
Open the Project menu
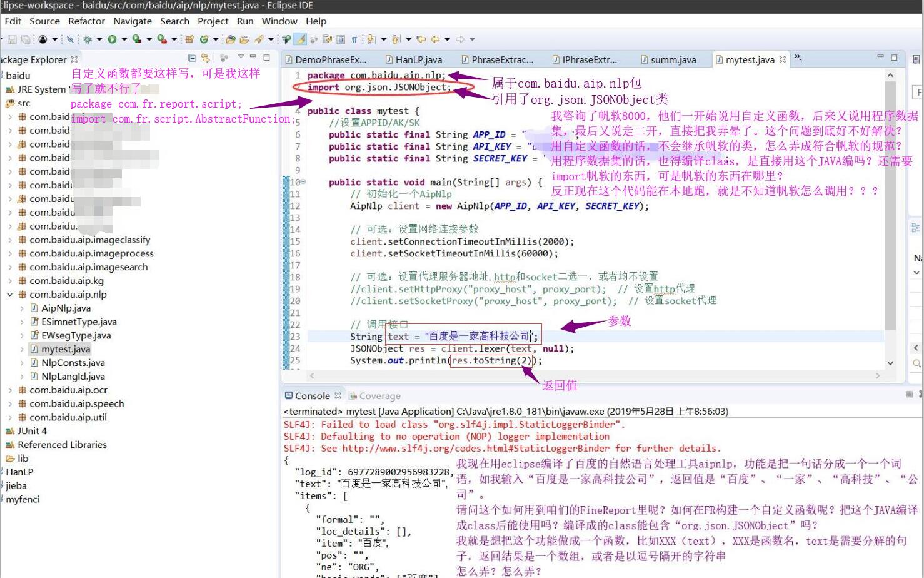click(x=213, y=21)
